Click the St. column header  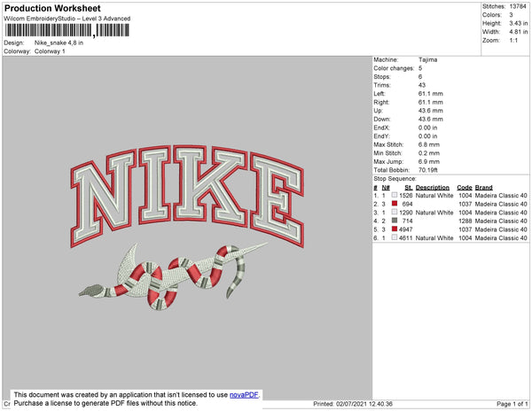click(x=409, y=188)
